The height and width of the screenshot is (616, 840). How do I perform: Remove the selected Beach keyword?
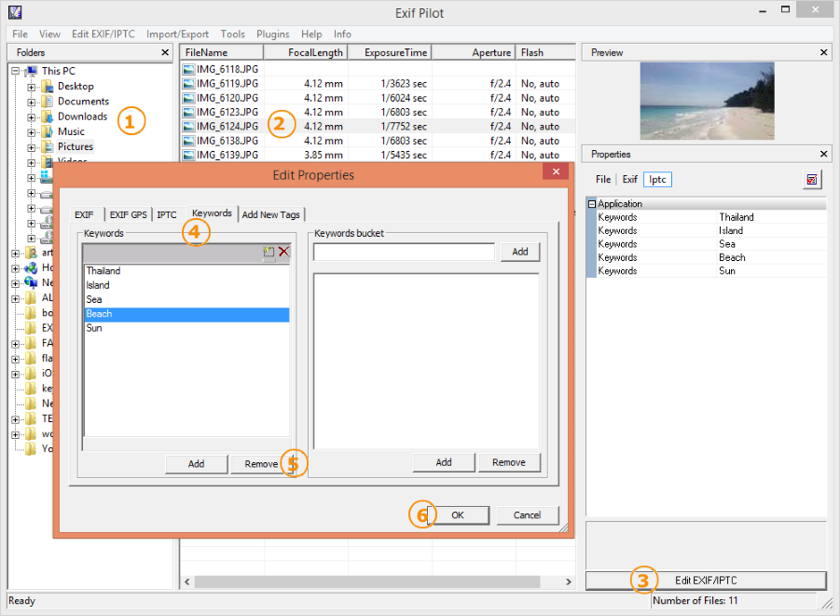[x=261, y=464]
